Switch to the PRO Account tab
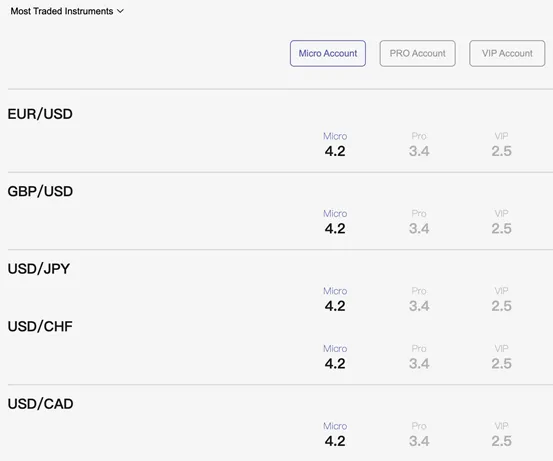The width and height of the screenshot is (553, 461). coord(417,53)
